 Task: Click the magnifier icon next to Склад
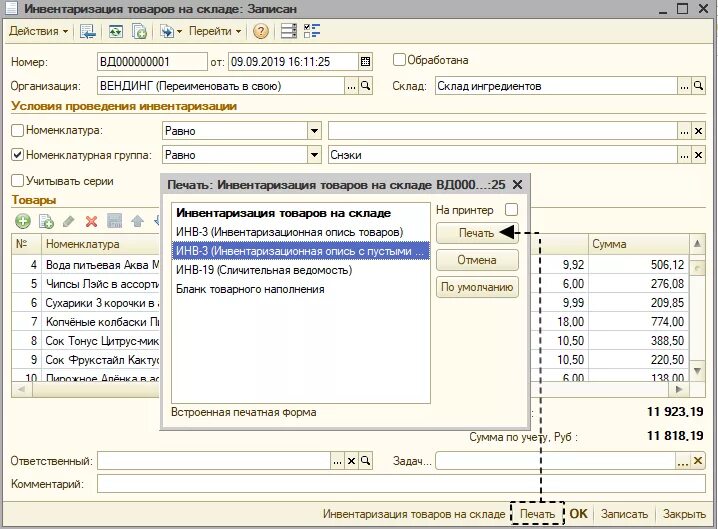[698, 86]
